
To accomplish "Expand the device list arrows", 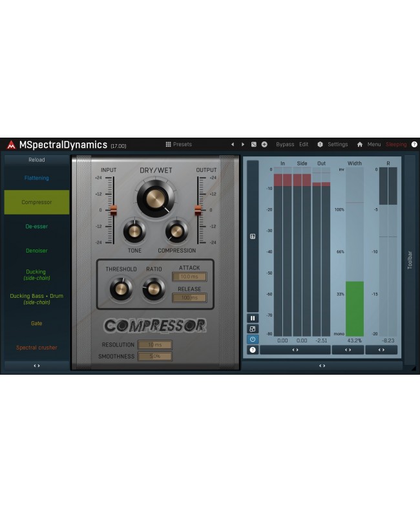I will (x=37, y=366).
